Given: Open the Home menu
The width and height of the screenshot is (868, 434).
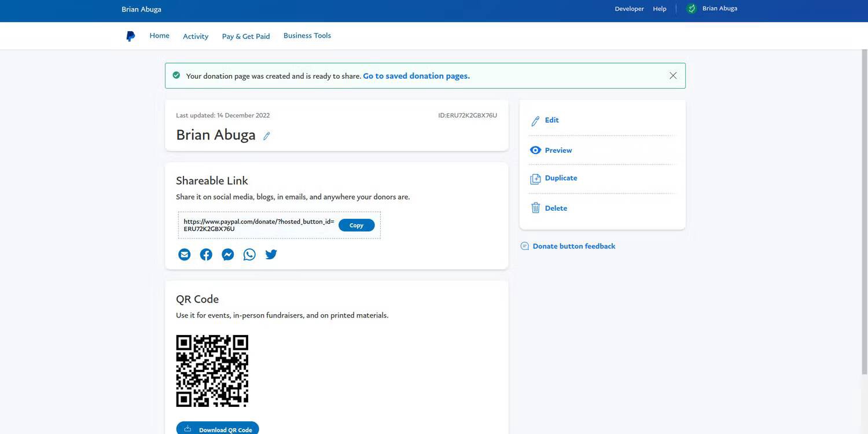Looking at the screenshot, I should (160, 35).
